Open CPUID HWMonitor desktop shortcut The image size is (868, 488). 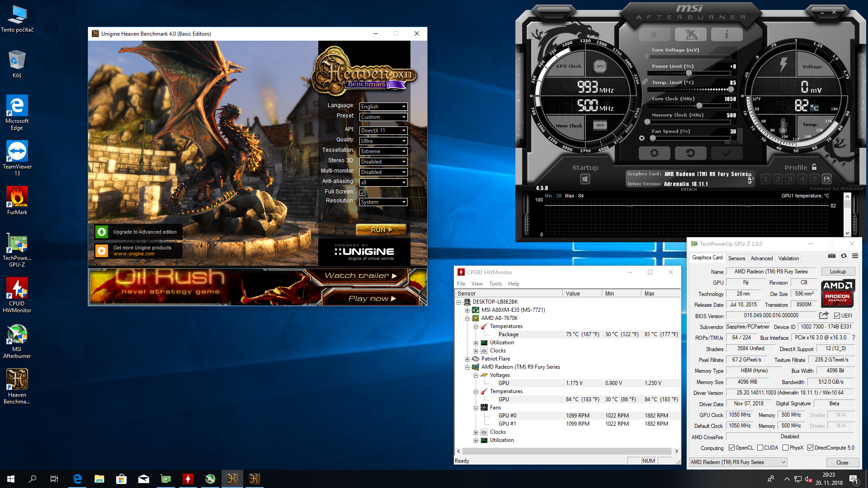17,295
